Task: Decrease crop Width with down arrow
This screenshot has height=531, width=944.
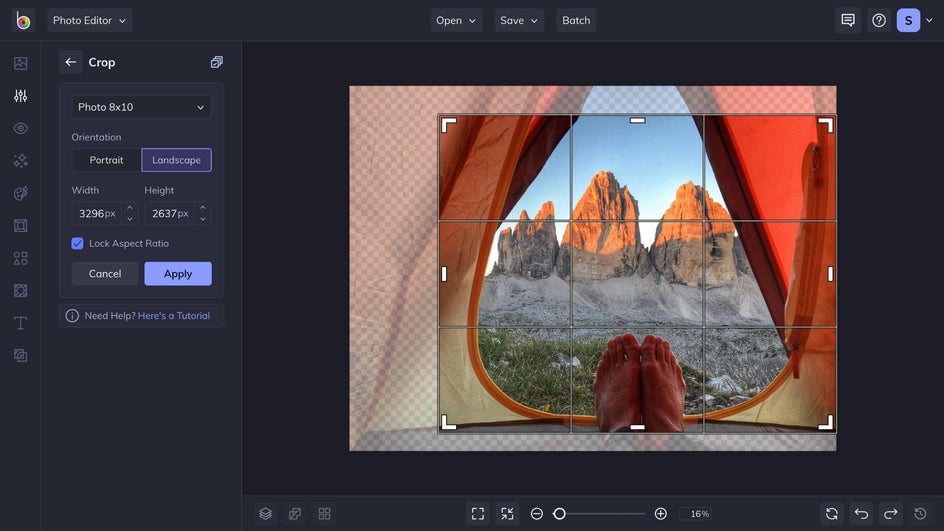Action: [129, 219]
